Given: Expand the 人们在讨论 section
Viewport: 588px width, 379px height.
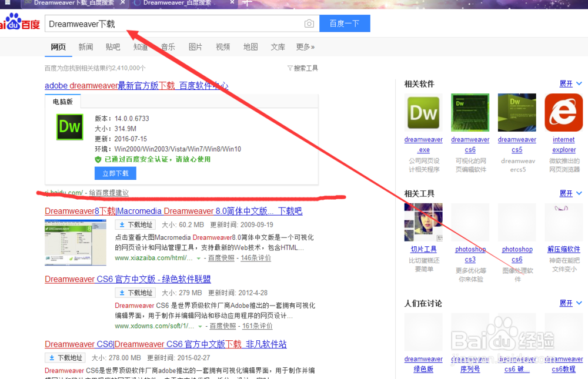Looking at the screenshot, I should pyautogui.click(x=570, y=303).
